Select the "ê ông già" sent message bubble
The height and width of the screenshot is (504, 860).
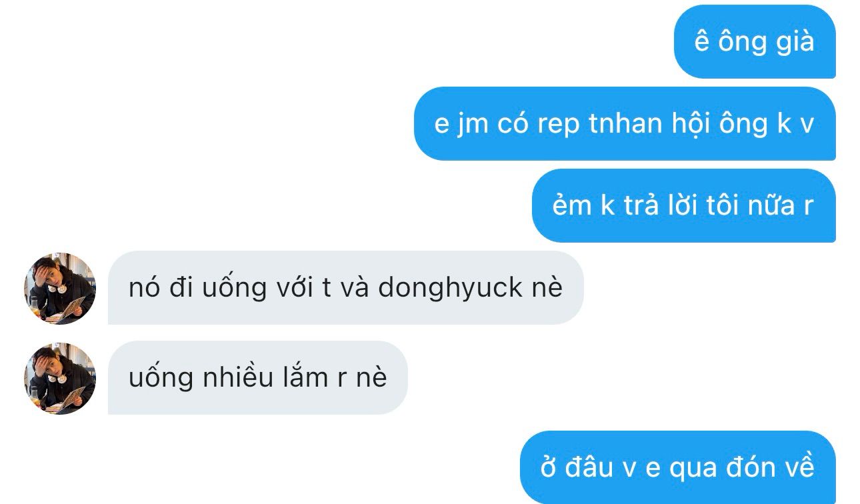coord(755,41)
